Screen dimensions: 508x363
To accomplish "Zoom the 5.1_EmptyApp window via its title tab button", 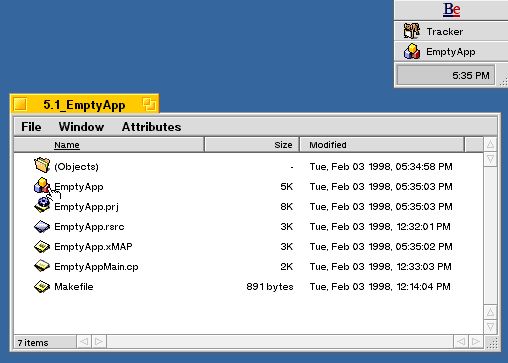I will point(149,104).
